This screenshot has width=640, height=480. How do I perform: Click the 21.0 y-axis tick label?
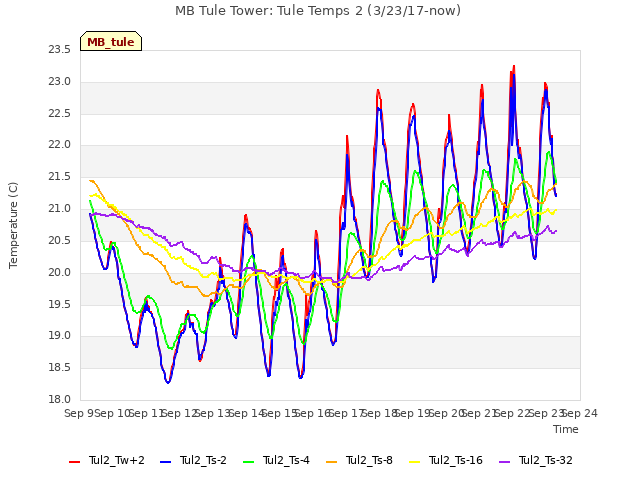60,209
